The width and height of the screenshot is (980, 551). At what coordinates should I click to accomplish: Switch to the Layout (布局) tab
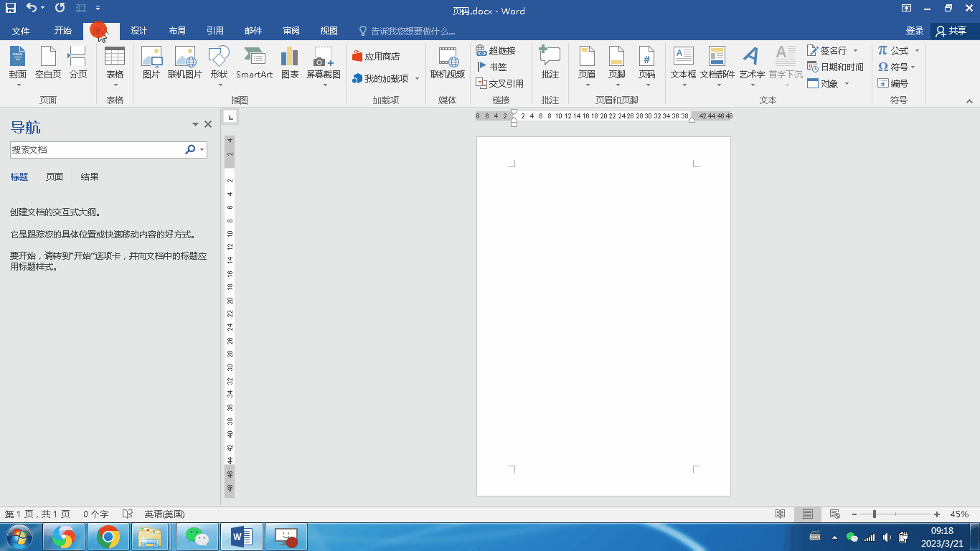click(x=177, y=31)
